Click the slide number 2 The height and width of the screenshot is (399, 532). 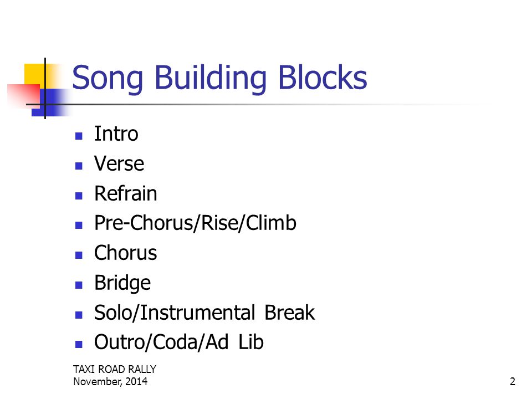click(512, 381)
